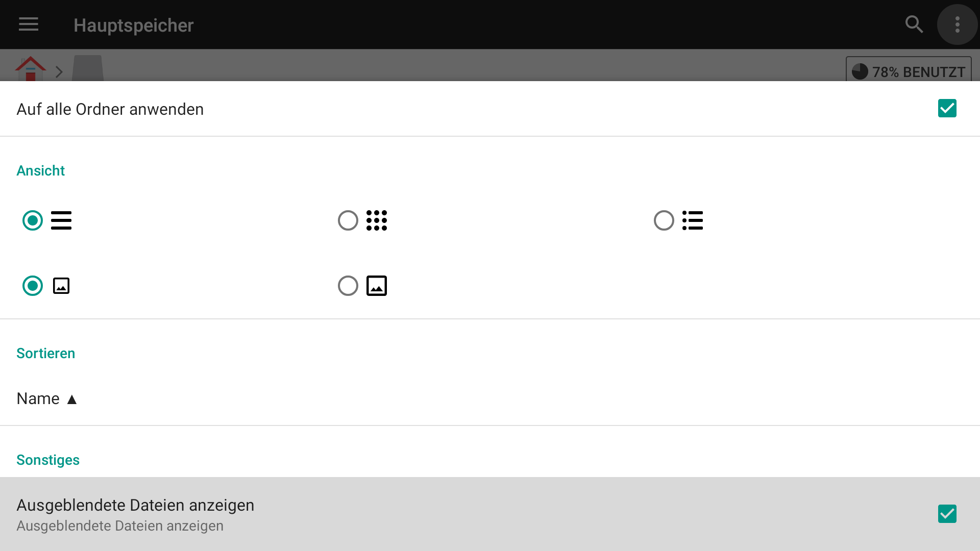The image size is (980, 551).
Task: Toggle Ausgeblendete Dateien anzeigen checkbox
Action: pos(947,514)
